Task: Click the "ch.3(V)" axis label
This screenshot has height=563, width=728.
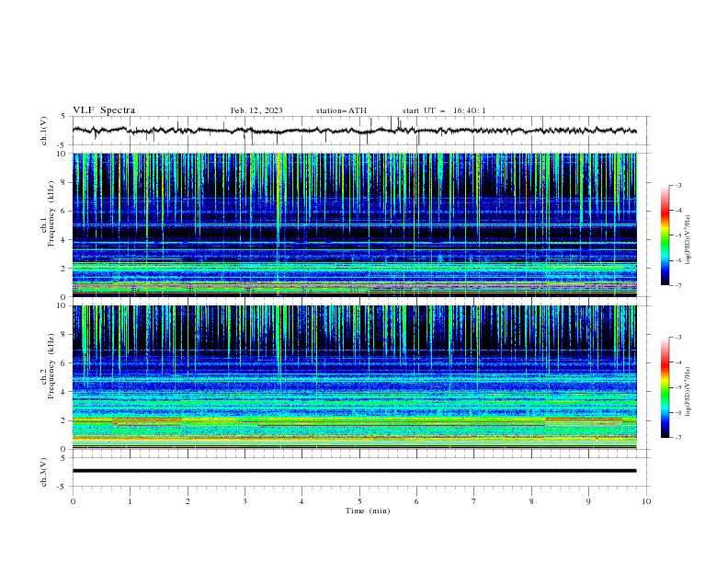Action: pyautogui.click(x=44, y=472)
